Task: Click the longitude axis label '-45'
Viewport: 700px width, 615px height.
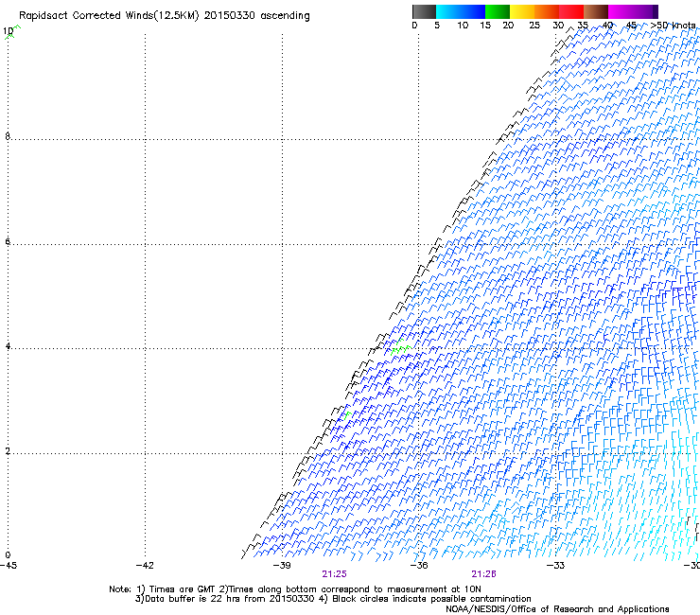Action: [x=9, y=566]
